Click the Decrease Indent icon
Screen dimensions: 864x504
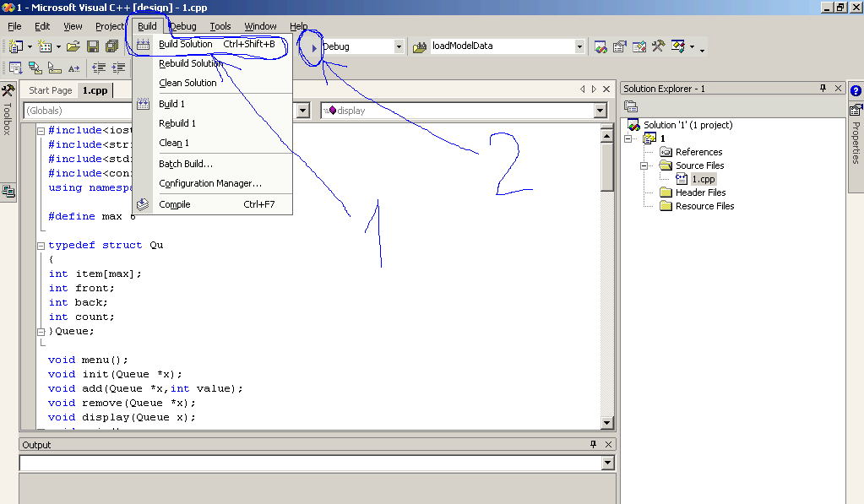click(x=99, y=68)
